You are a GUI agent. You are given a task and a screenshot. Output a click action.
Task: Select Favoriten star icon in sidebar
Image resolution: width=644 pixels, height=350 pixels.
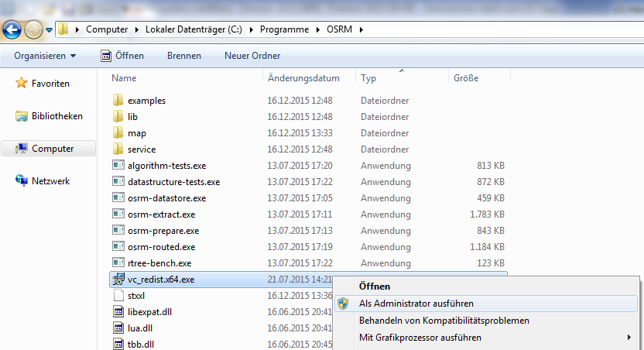tap(22, 83)
